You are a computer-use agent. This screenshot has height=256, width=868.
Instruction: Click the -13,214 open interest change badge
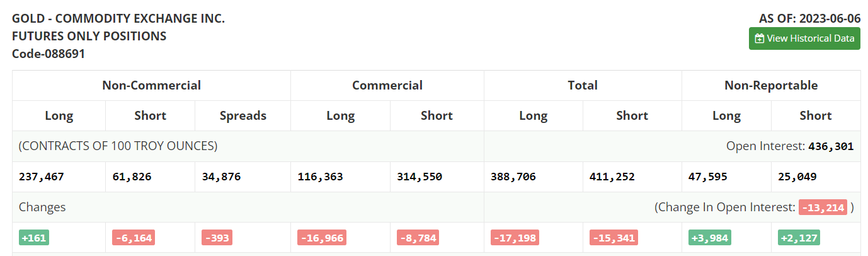823,207
